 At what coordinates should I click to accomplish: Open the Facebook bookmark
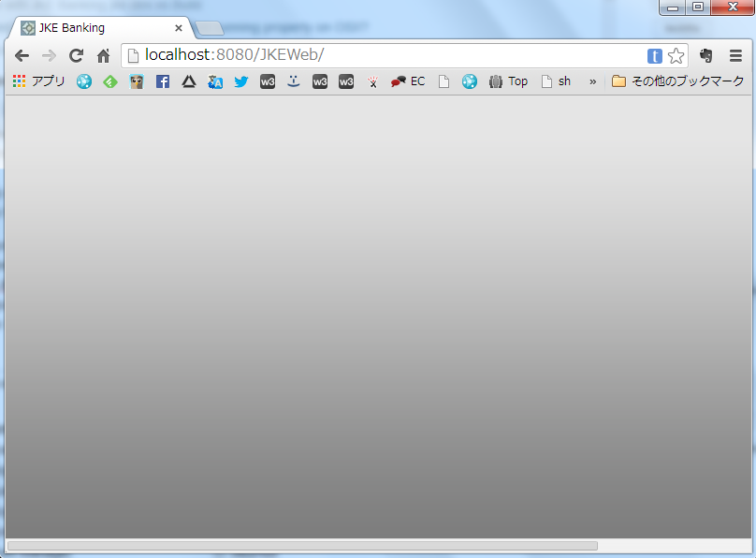(163, 81)
